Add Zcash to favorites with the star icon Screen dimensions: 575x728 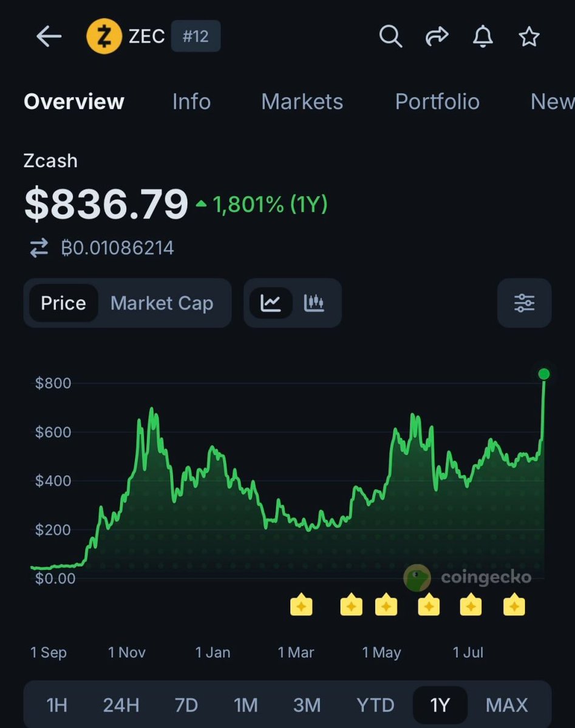[x=529, y=37]
